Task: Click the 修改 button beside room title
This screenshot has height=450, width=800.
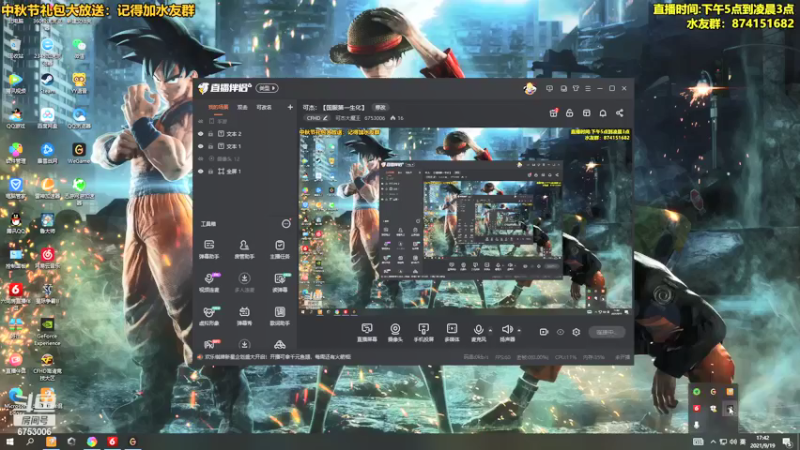Action: point(381,108)
